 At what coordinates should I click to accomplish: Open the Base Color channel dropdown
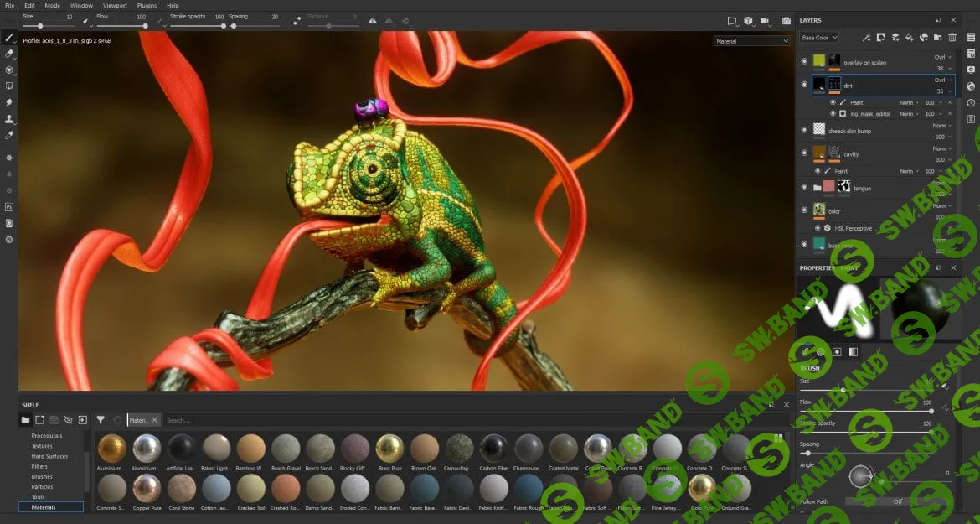tap(818, 38)
